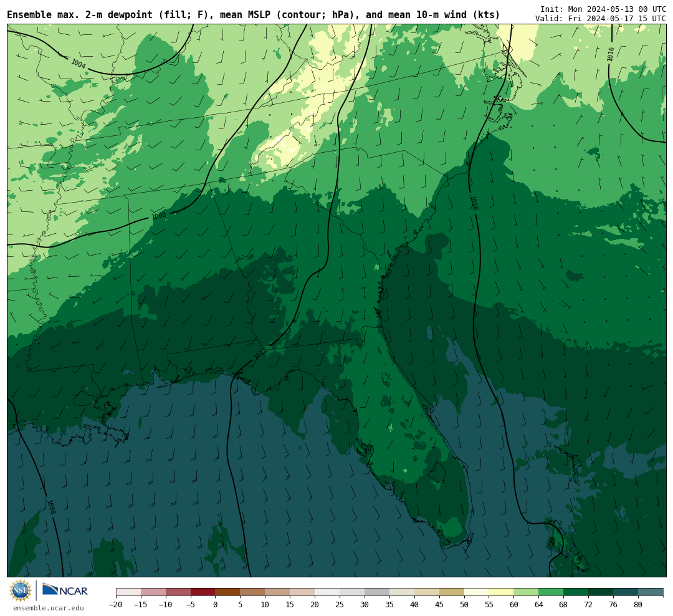
Task: Pick the pale yellow 50 to 55 swatch
Action: pos(477,592)
